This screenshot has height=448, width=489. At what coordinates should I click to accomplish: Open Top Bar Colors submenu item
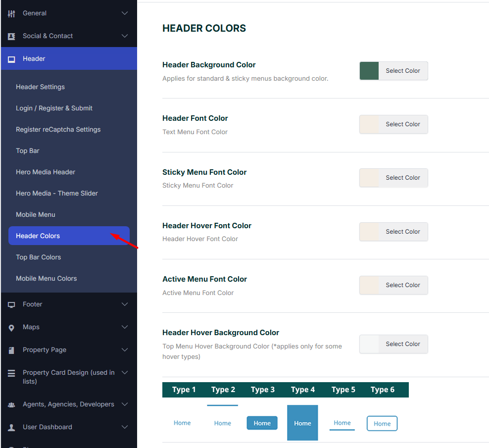click(38, 257)
